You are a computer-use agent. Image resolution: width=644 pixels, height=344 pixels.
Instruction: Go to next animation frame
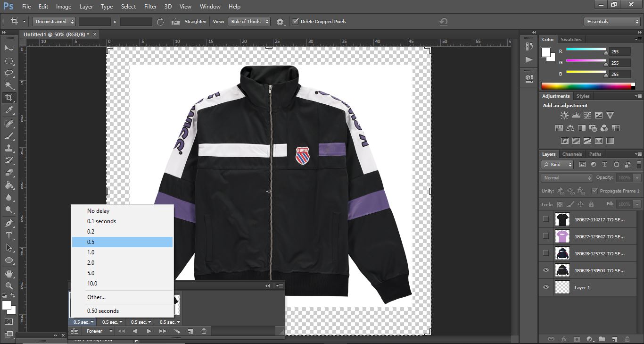(163, 331)
